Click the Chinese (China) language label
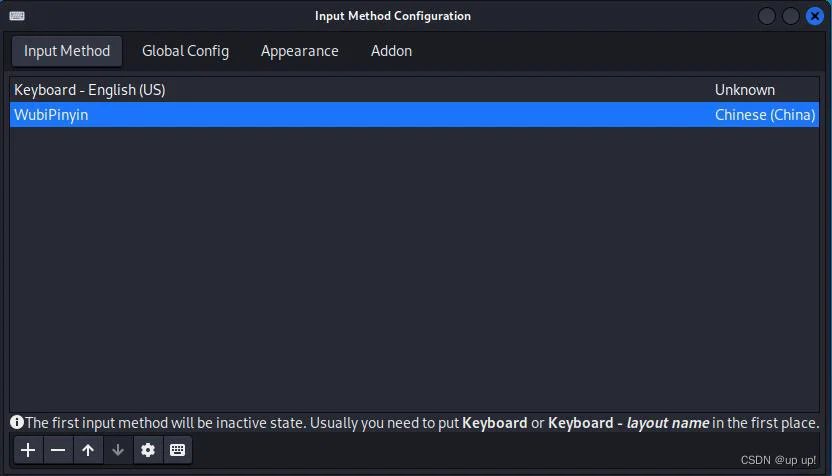The height and width of the screenshot is (476, 832). (765, 115)
